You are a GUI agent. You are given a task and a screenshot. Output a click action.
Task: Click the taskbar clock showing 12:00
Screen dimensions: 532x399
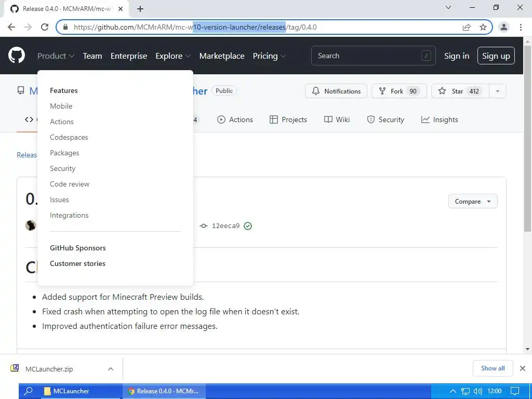[x=495, y=391]
